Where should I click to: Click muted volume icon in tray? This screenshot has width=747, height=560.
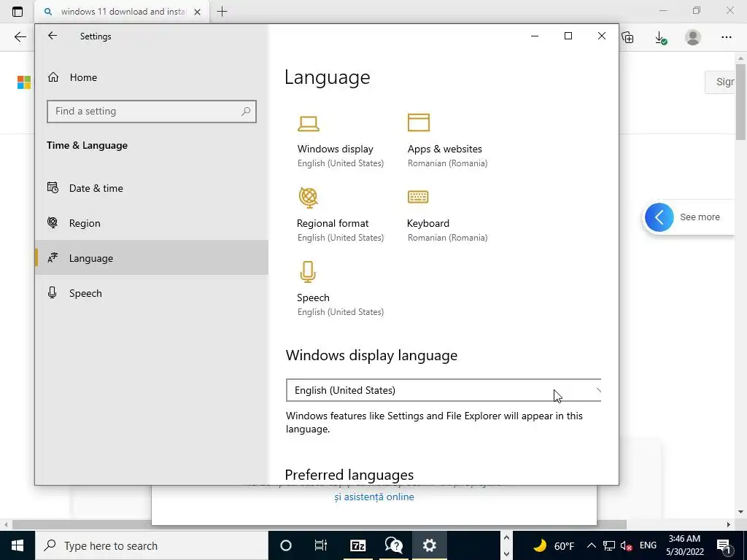pyautogui.click(x=626, y=545)
